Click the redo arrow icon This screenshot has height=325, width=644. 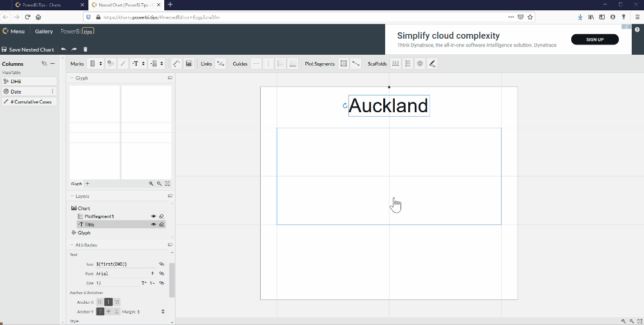74,49
